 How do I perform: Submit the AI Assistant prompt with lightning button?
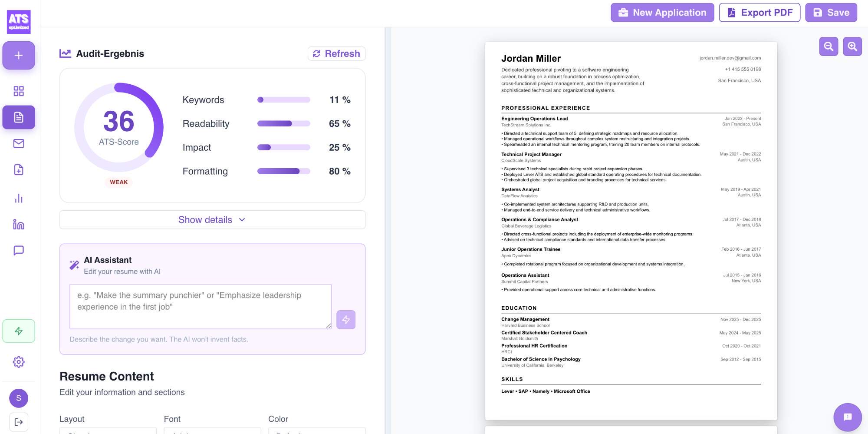(x=346, y=320)
